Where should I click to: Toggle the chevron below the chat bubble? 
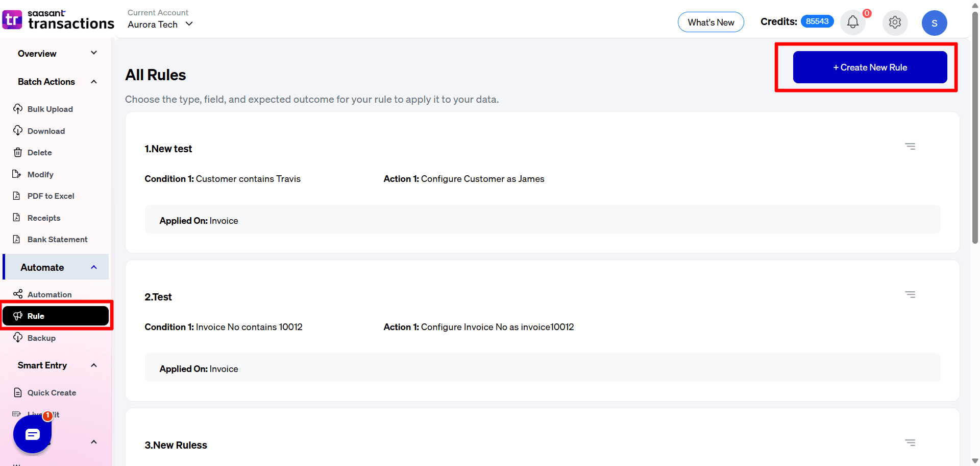94,442
